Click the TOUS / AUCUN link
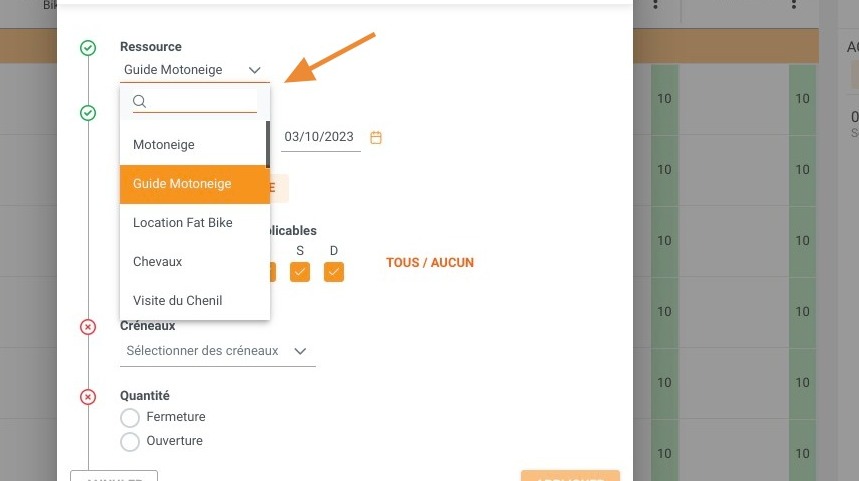859x481 pixels. tap(430, 263)
